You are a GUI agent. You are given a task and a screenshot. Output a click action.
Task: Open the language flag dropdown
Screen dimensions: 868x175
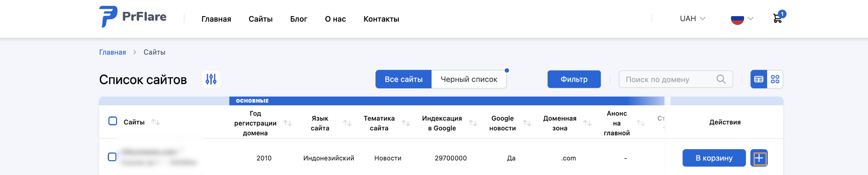pos(742,19)
